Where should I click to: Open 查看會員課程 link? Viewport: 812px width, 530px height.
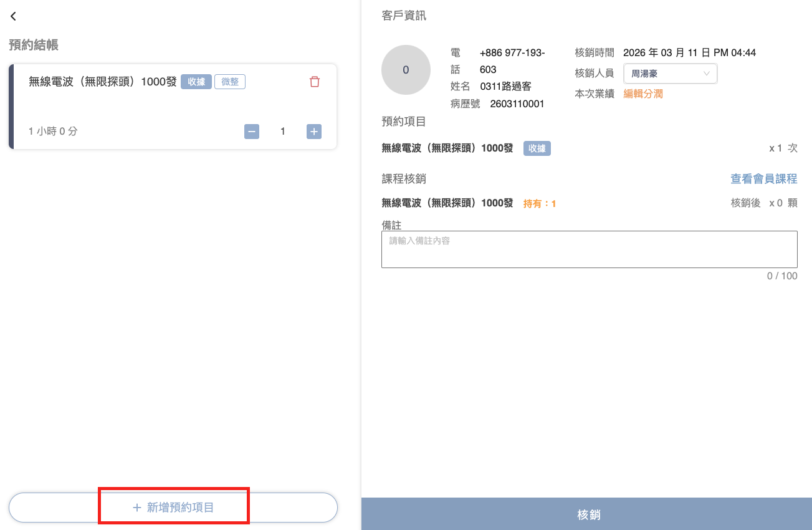(x=763, y=179)
